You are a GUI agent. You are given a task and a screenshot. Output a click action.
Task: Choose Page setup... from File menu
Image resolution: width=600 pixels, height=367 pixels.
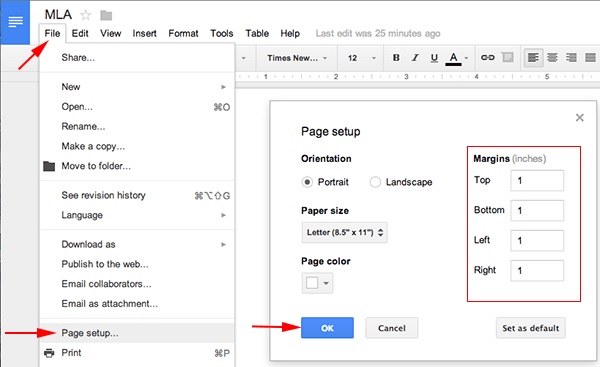tap(136, 333)
